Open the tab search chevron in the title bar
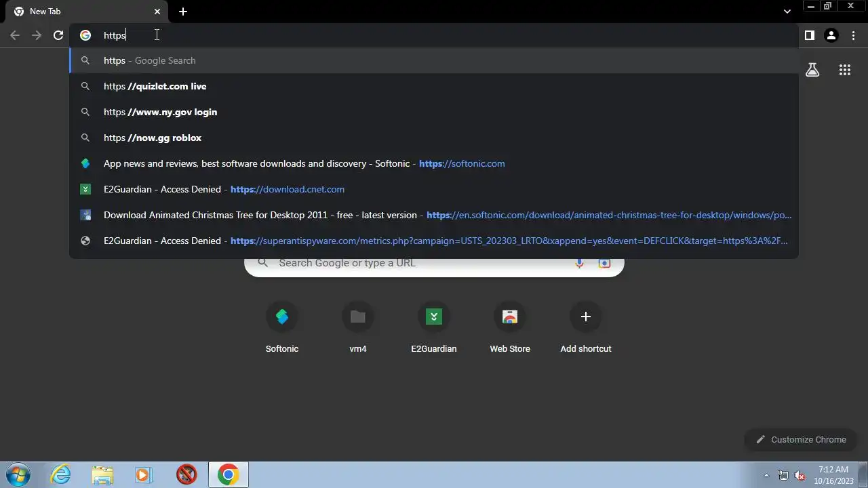 pyautogui.click(x=787, y=12)
